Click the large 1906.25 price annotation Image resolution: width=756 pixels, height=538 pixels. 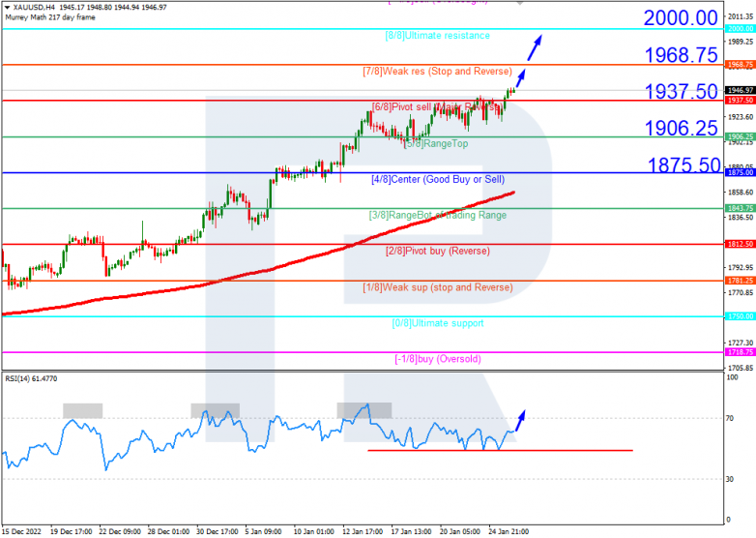coord(682,129)
